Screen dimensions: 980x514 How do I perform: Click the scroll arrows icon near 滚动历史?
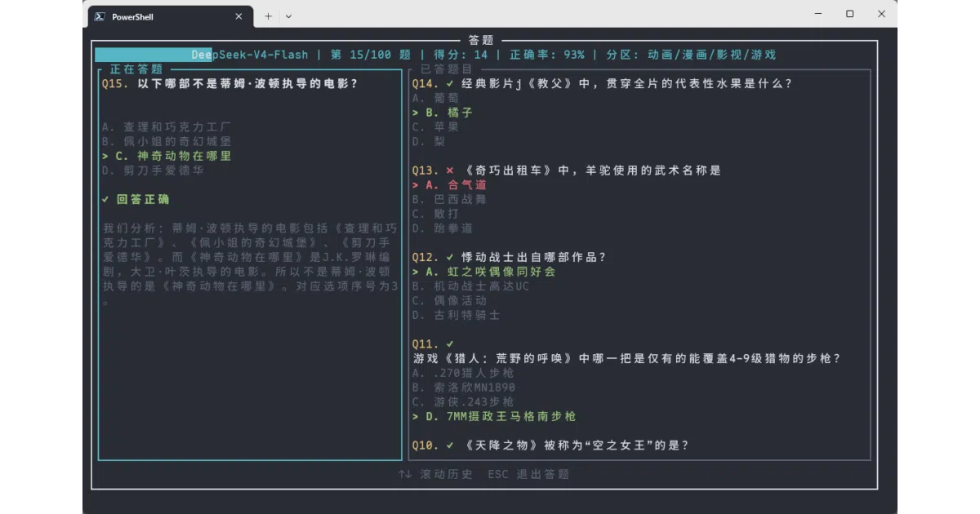click(405, 474)
